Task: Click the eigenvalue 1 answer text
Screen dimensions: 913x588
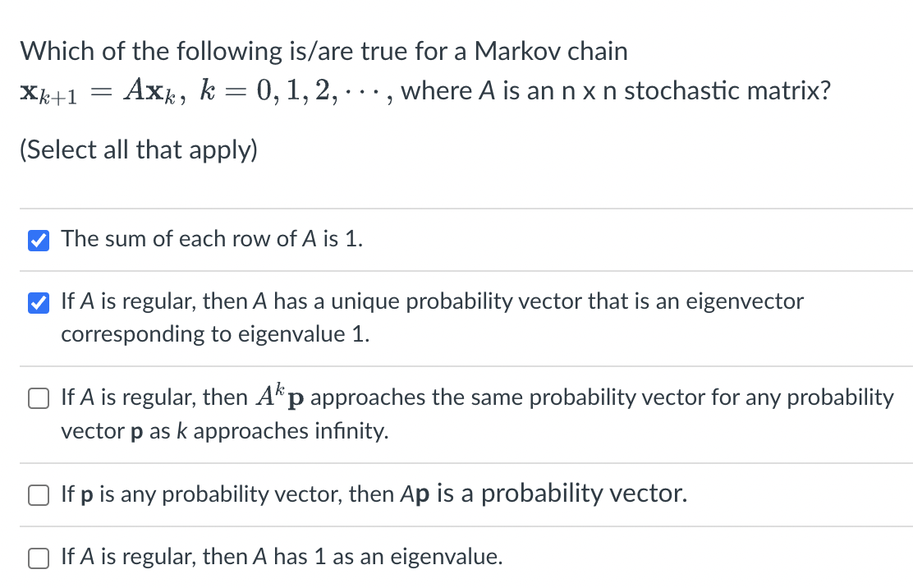Action: click(282, 557)
